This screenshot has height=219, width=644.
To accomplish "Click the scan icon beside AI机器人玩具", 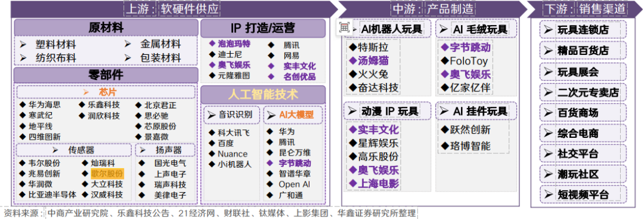I will click(x=344, y=28).
